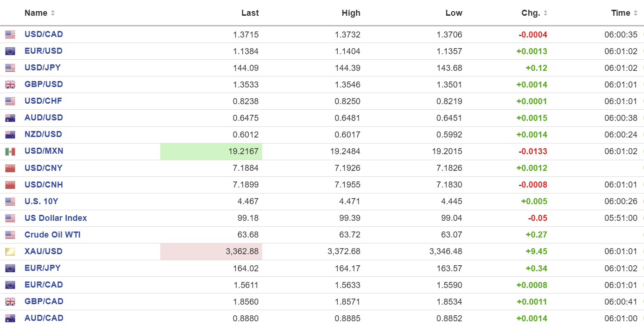Click the highlighted USD/MXN last price 19.2167

(x=211, y=151)
